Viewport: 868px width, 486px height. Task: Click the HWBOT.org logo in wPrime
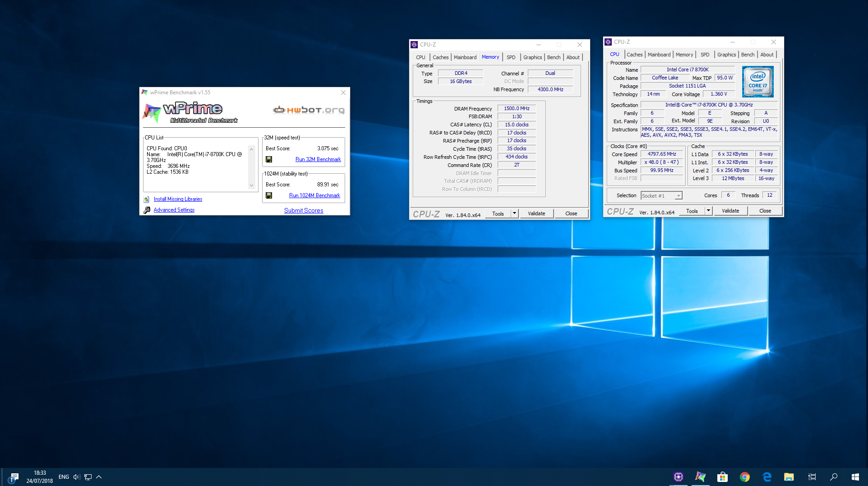click(309, 110)
